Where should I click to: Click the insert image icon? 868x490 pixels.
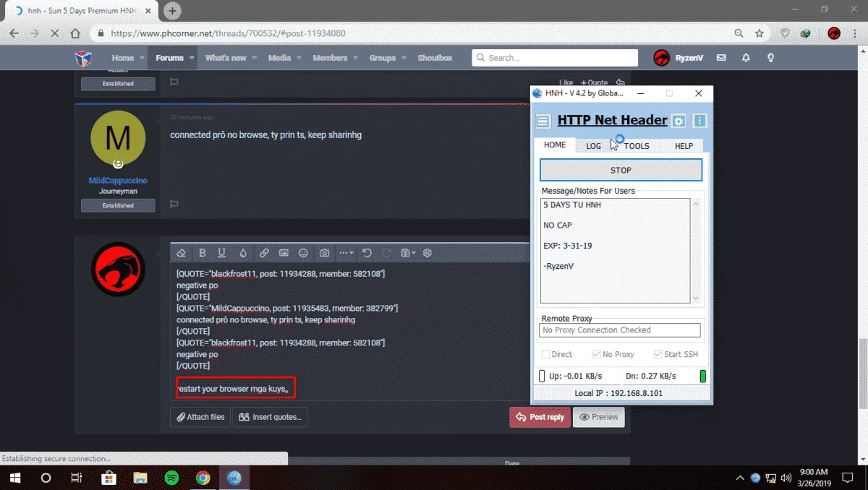284,253
